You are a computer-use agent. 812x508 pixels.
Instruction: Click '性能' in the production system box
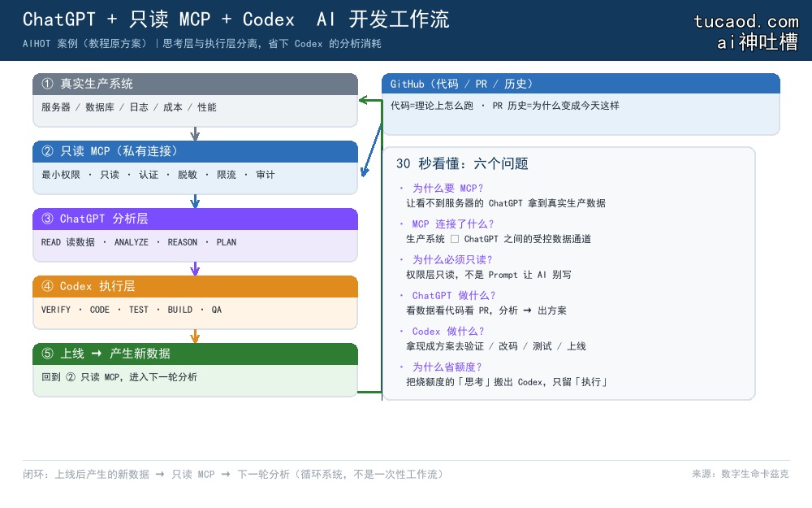tap(206, 107)
